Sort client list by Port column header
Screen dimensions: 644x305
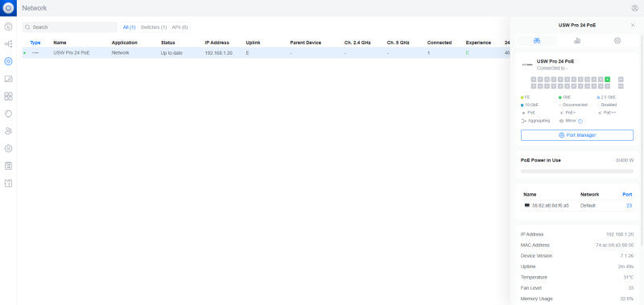(627, 195)
